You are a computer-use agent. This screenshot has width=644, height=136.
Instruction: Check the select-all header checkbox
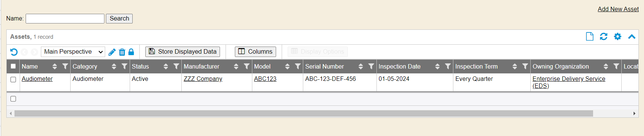pyautogui.click(x=13, y=66)
